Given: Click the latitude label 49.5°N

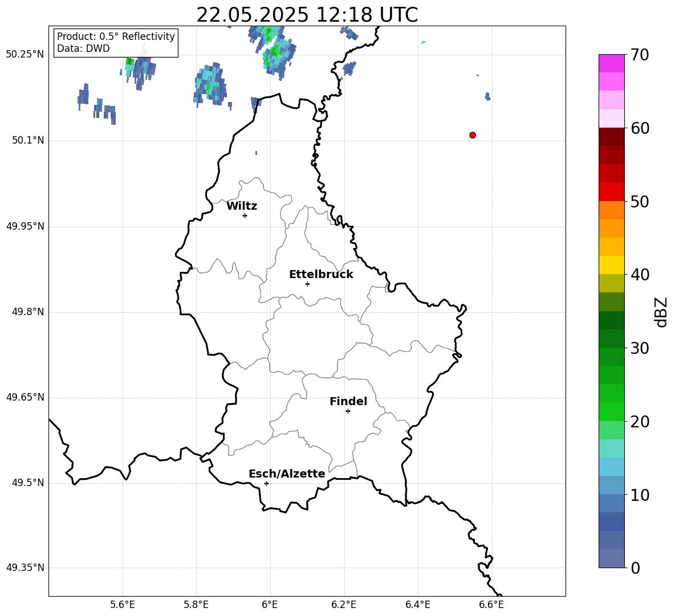Looking at the screenshot, I should click(28, 483).
